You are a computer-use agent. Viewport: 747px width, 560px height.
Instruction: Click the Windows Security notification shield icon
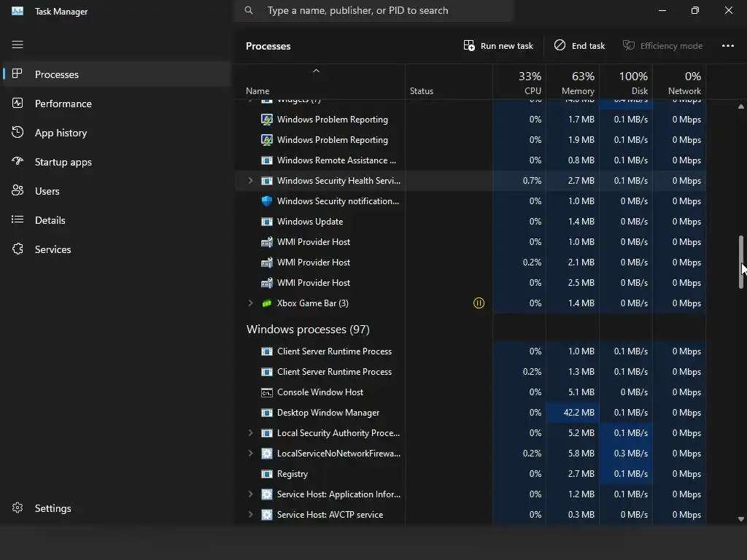[267, 201]
